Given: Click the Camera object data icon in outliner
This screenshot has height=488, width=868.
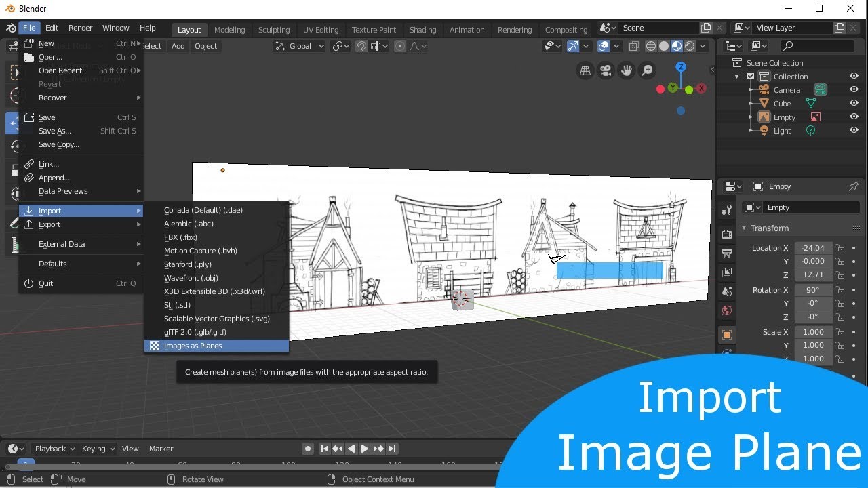Looking at the screenshot, I should click(x=821, y=90).
